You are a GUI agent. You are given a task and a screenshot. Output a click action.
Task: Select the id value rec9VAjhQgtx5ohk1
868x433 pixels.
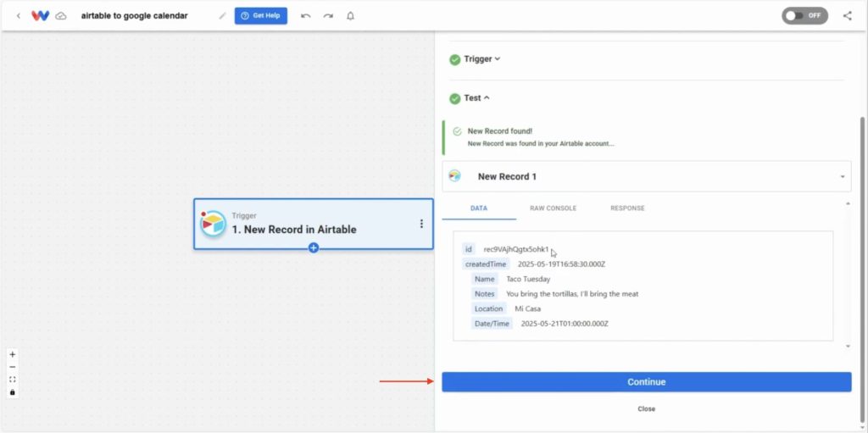coord(516,249)
